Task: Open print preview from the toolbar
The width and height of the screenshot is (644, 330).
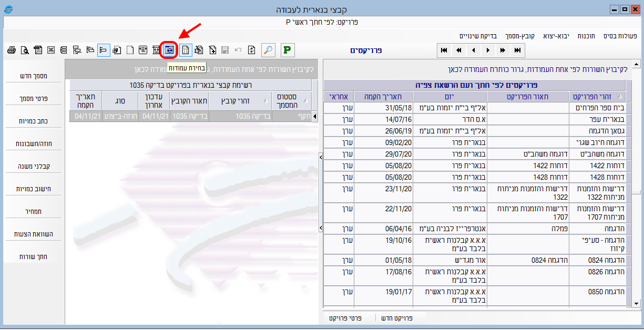Action: (25, 50)
